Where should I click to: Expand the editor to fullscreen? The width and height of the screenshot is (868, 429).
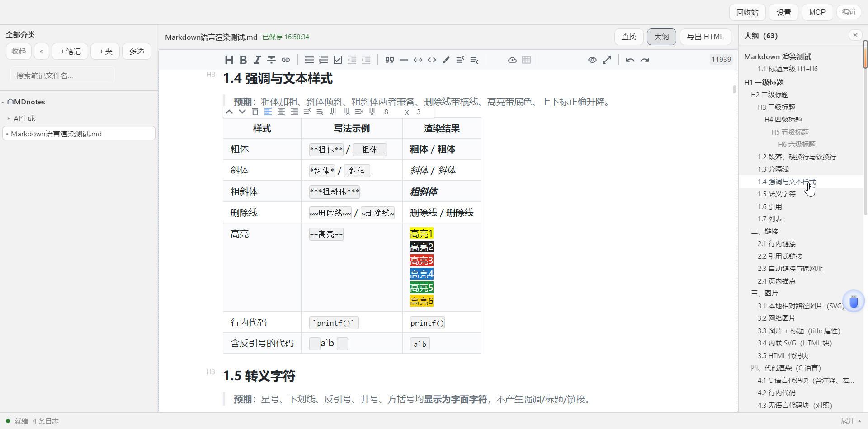pyautogui.click(x=607, y=60)
